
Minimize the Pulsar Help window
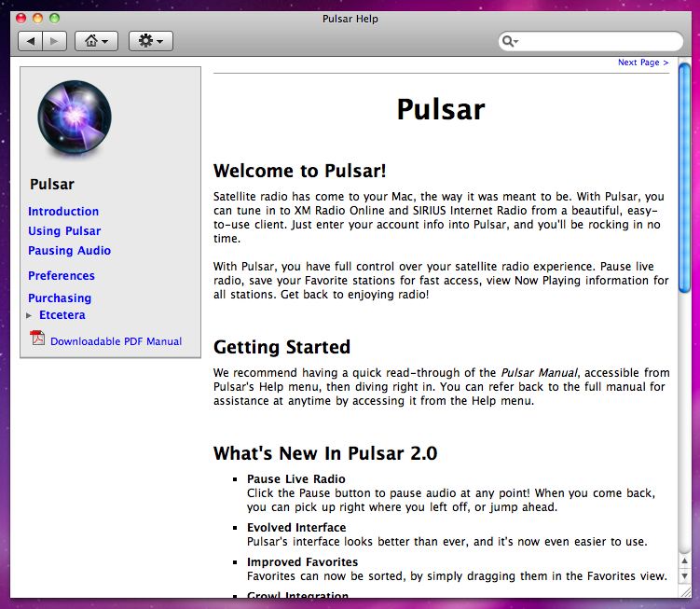pyautogui.click(x=38, y=19)
